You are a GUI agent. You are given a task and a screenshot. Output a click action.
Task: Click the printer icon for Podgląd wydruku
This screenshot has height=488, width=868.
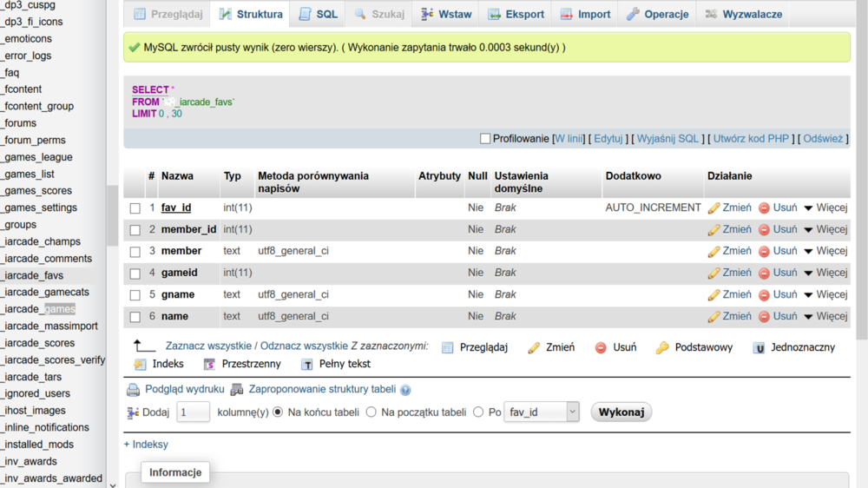tap(133, 390)
